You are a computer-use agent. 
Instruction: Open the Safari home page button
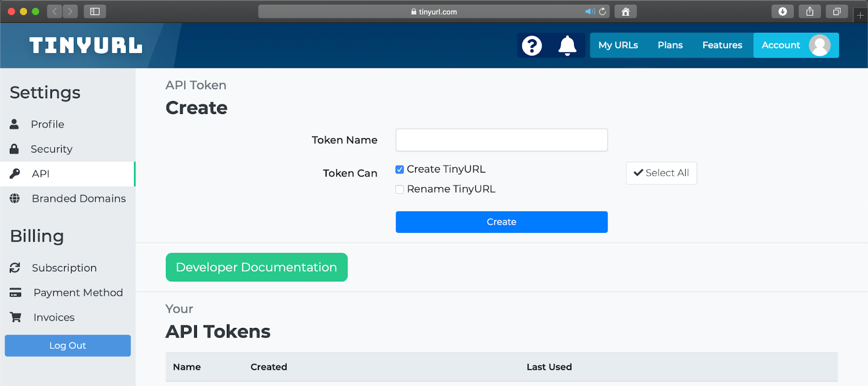626,11
